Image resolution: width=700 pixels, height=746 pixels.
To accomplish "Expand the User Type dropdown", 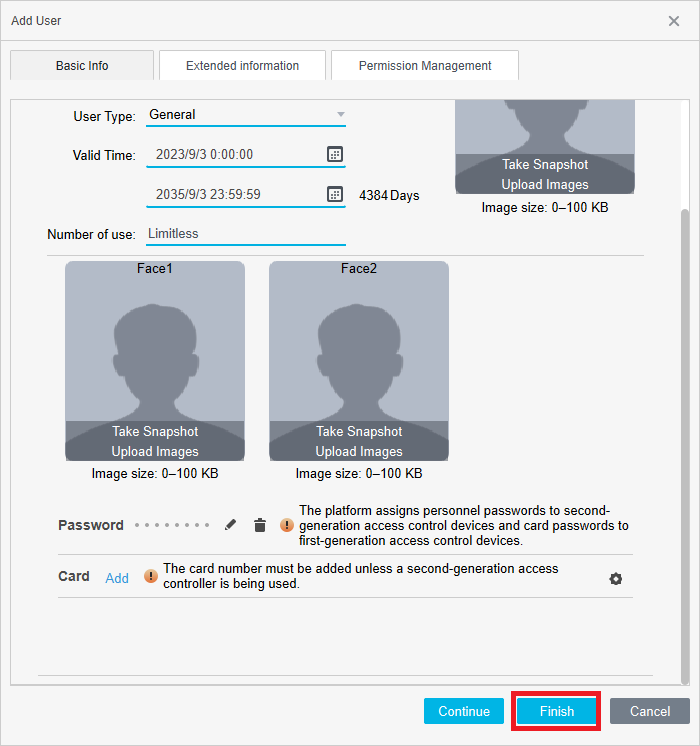I will (340, 115).
